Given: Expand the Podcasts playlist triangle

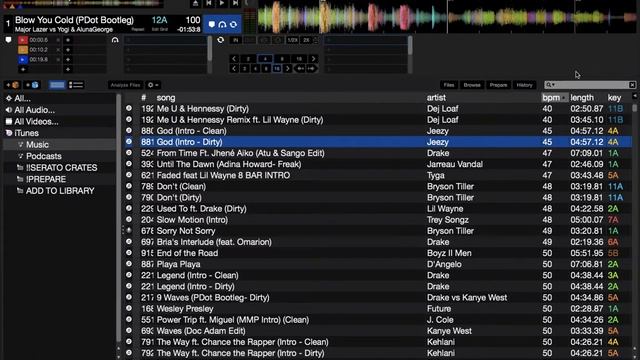Looking at the screenshot, I should click(x=20, y=156).
